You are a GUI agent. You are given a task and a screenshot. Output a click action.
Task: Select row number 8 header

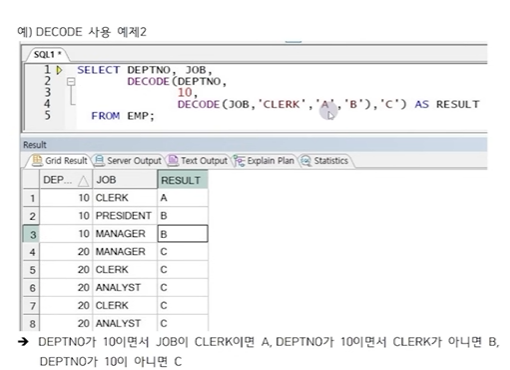tap(32, 323)
